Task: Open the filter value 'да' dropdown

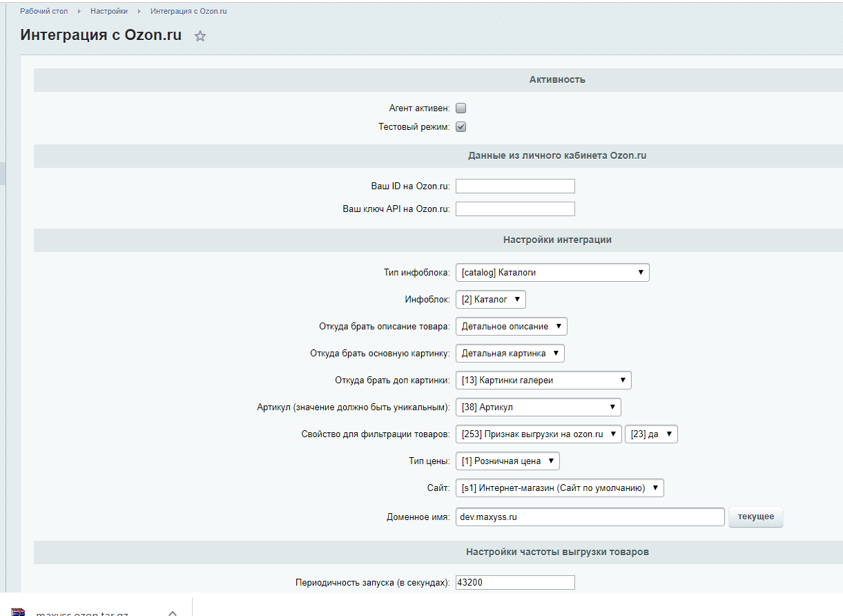Action: pyautogui.click(x=651, y=434)
